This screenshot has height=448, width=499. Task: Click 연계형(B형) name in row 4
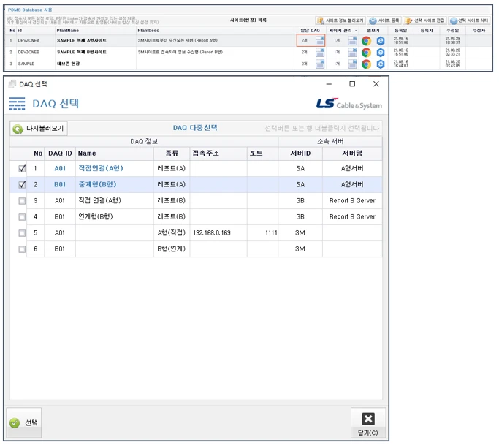[96, 217]
